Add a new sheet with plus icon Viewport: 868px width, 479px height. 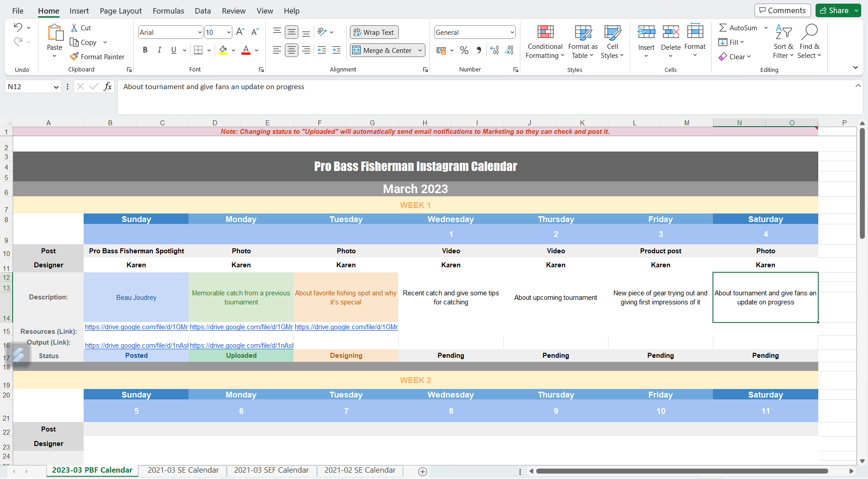(423, 472)
